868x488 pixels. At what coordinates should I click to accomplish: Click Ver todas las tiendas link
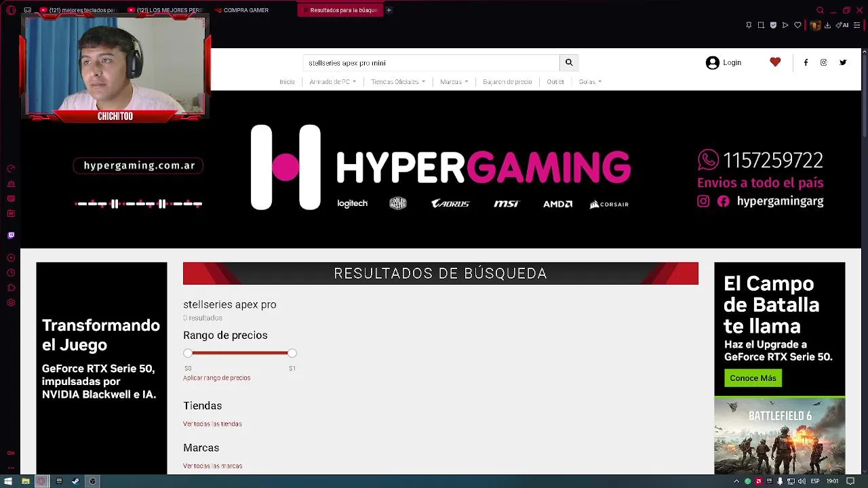tap(212, 424)
